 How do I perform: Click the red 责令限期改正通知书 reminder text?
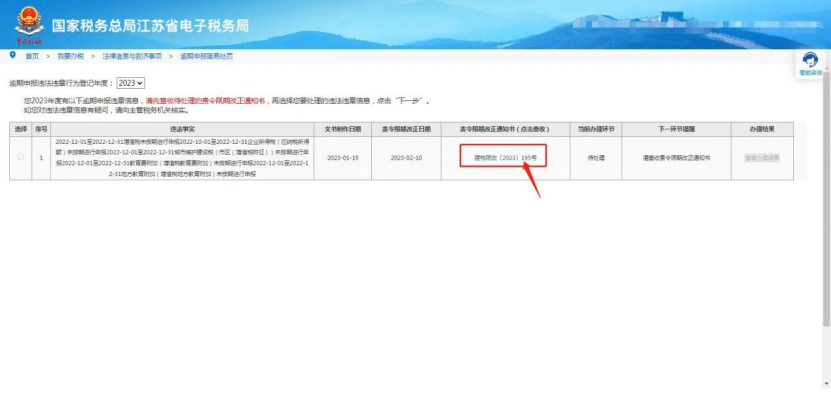point(205,101)
